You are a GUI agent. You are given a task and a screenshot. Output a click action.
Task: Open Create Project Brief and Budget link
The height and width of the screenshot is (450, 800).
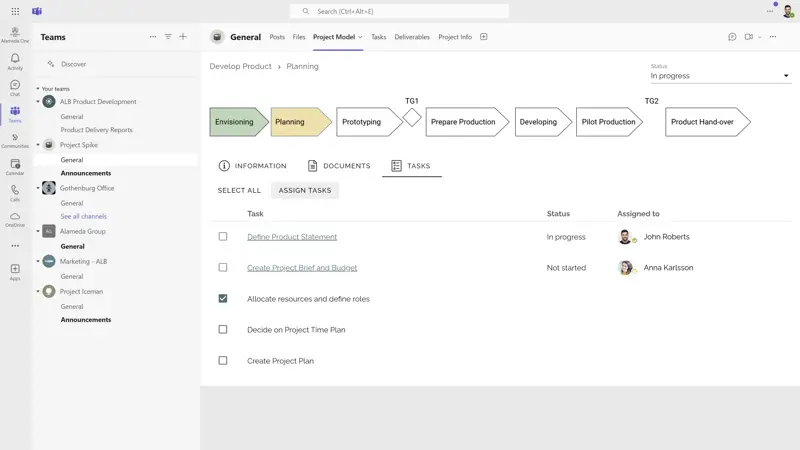click(x=302, y=268)
